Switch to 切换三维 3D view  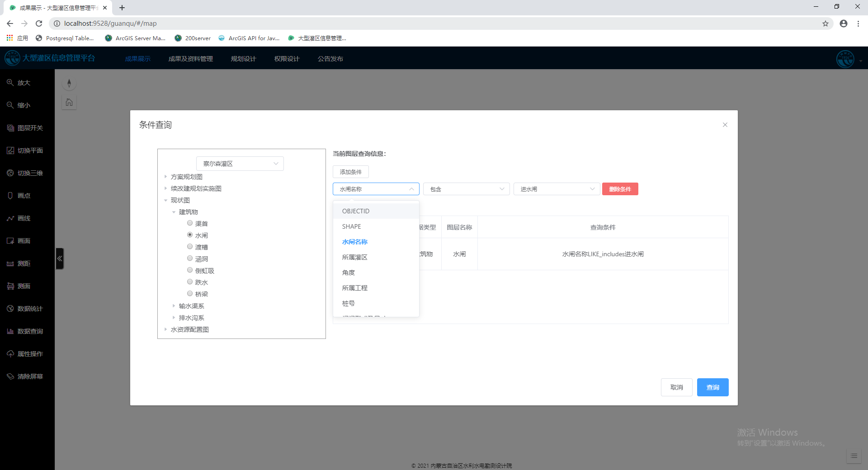click(x=25, y=173)
